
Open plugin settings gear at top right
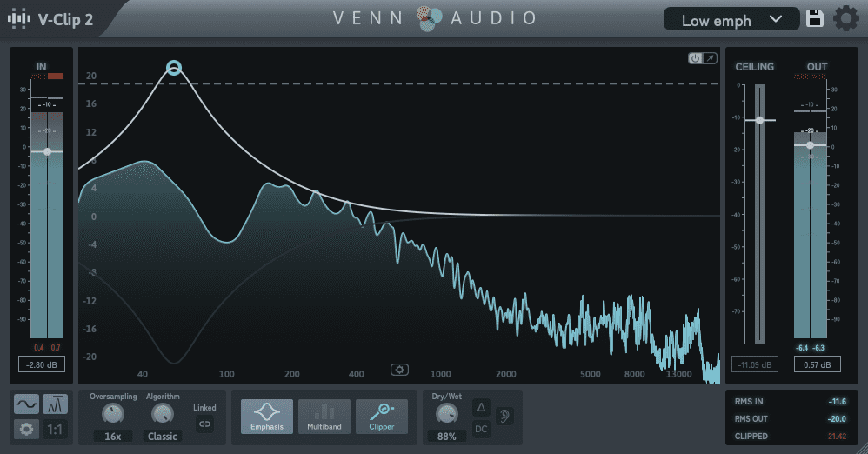tap(845, 19)
